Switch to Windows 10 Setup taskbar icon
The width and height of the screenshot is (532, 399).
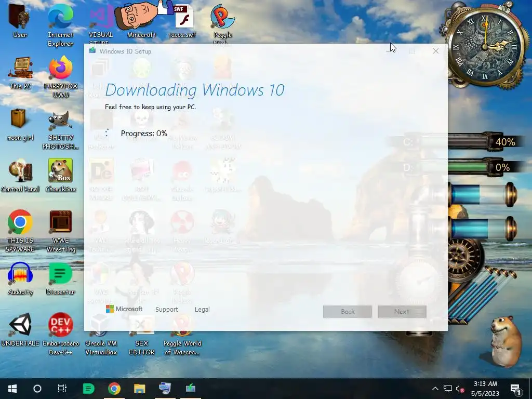pyautogui.click(x=190, y=389)
